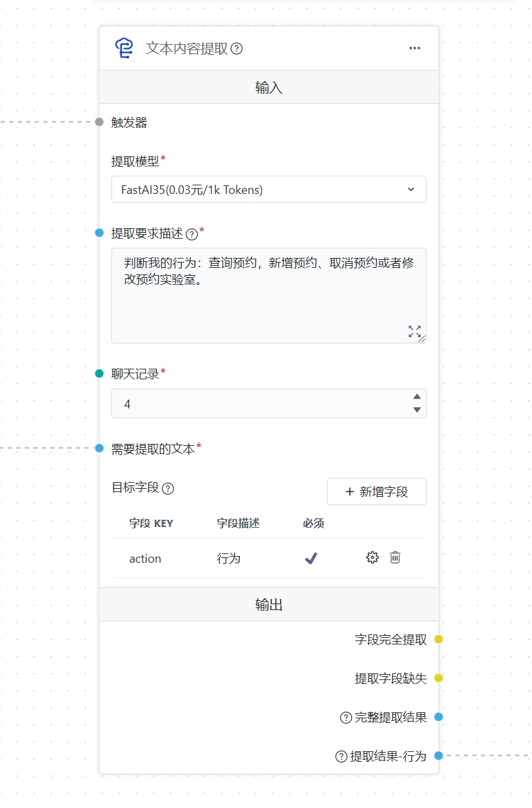Open the 提取模型 FastAI35 dropdown

pyautogui.click(x=268, y=189)
